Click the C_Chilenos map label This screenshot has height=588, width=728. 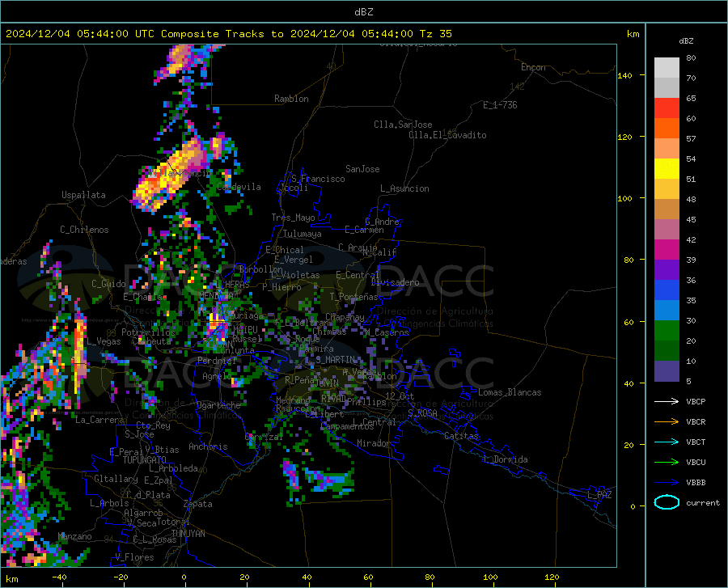click(x=84, y=230)
